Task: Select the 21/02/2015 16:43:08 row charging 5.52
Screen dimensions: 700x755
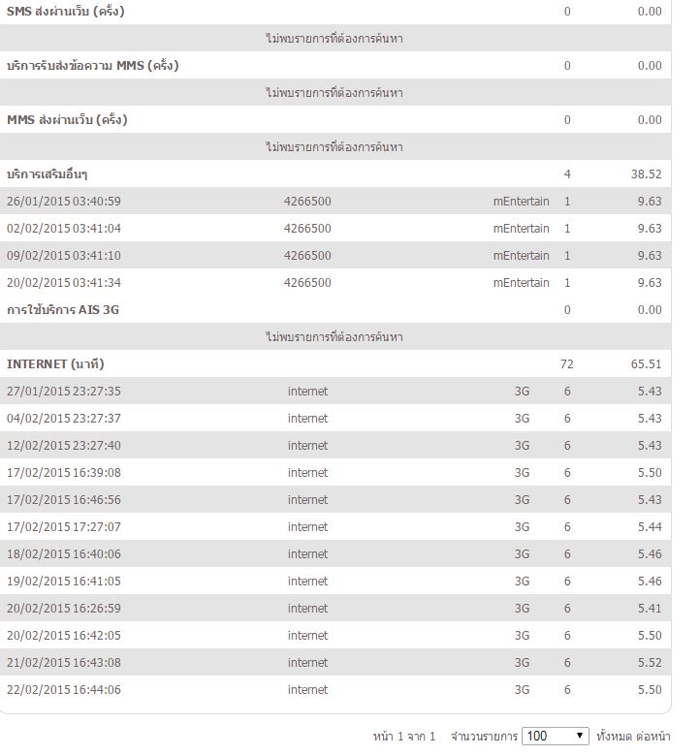Action: point(335,663)
